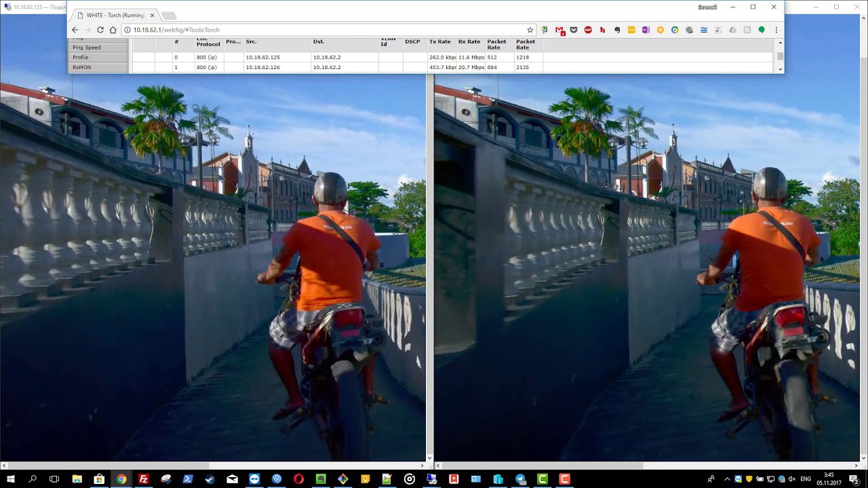Image resolution: width=868 pixels, height=488 pixels.
Task: Open Adblock Plus extension
Action: coord(588,30)
